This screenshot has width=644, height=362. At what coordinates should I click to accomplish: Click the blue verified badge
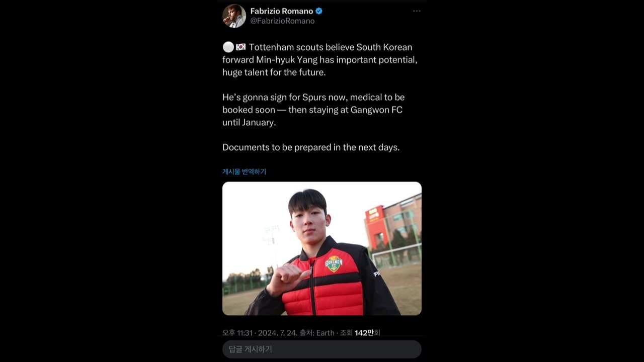(x=319, y=11)
